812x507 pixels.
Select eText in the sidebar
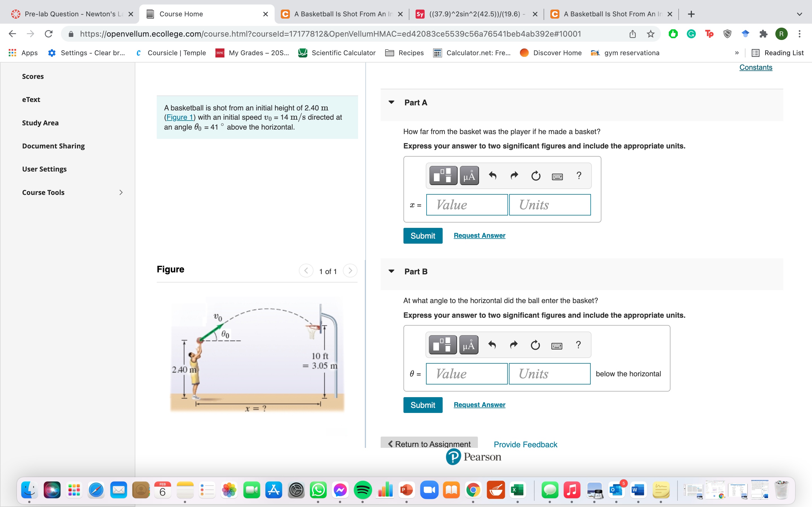pyautogui.click(x=31, y=99)
